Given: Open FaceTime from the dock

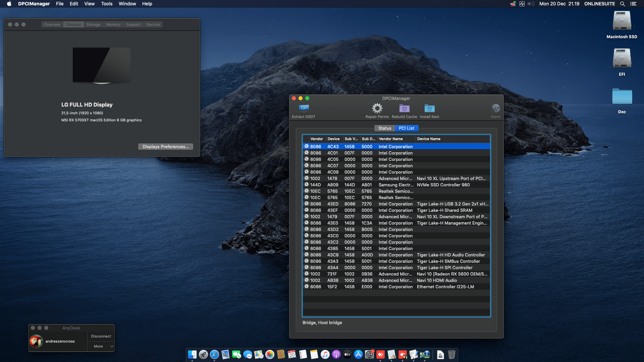Looking at the screenshot, I should 236,354.
